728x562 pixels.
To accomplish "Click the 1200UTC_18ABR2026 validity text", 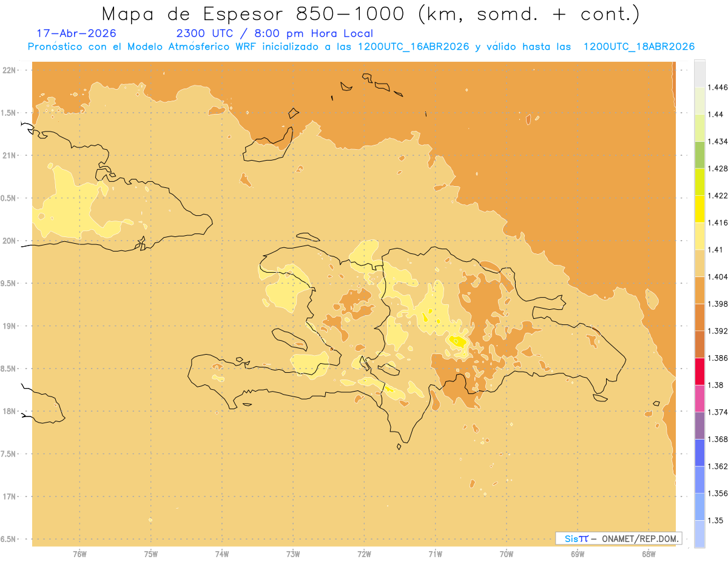I will [638, 47].
